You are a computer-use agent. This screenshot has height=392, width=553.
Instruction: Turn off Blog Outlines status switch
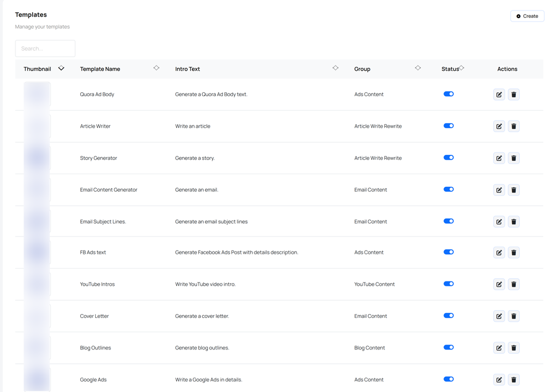448,348
